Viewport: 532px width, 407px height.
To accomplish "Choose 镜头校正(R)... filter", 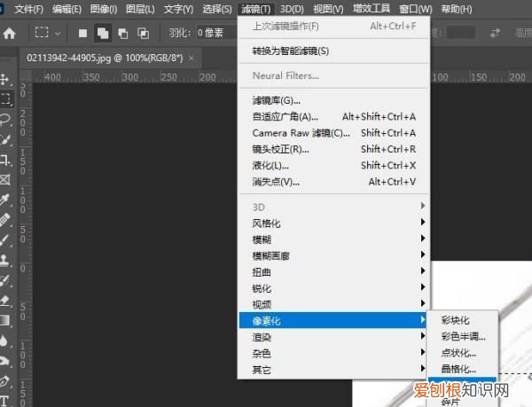I will tap(334, 149).
